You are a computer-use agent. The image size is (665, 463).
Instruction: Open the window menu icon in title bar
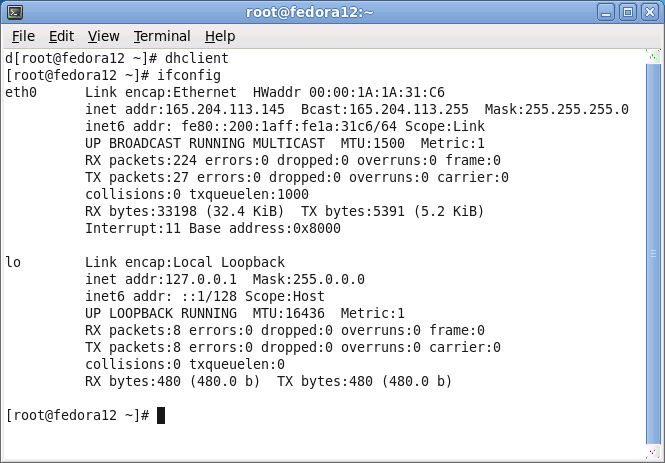coord(14,12)
